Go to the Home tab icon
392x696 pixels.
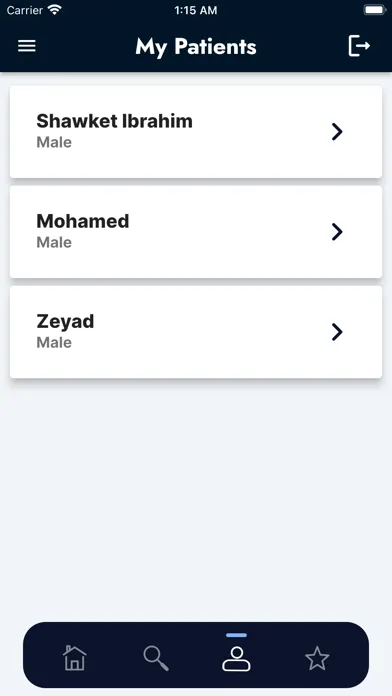75,658
